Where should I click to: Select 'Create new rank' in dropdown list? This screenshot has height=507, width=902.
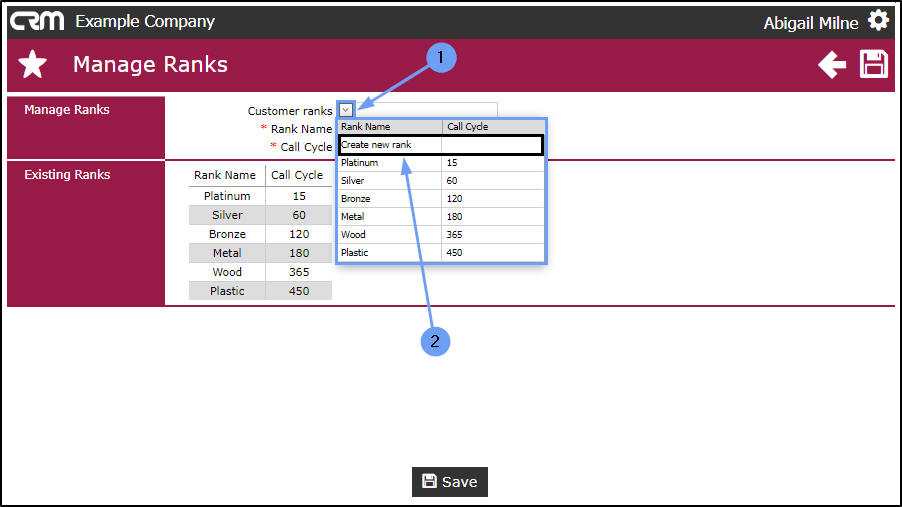pos(441,145)
